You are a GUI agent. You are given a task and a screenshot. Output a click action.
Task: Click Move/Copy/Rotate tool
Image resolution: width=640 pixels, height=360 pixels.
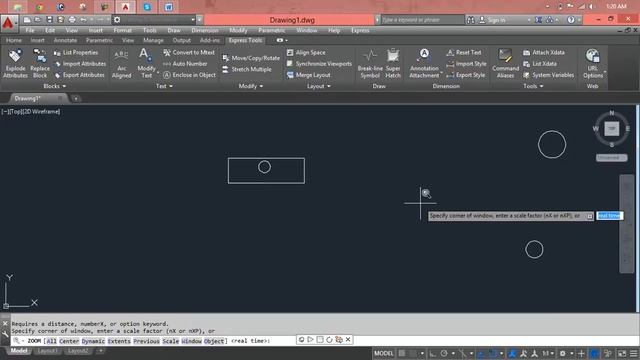point(251,58)
